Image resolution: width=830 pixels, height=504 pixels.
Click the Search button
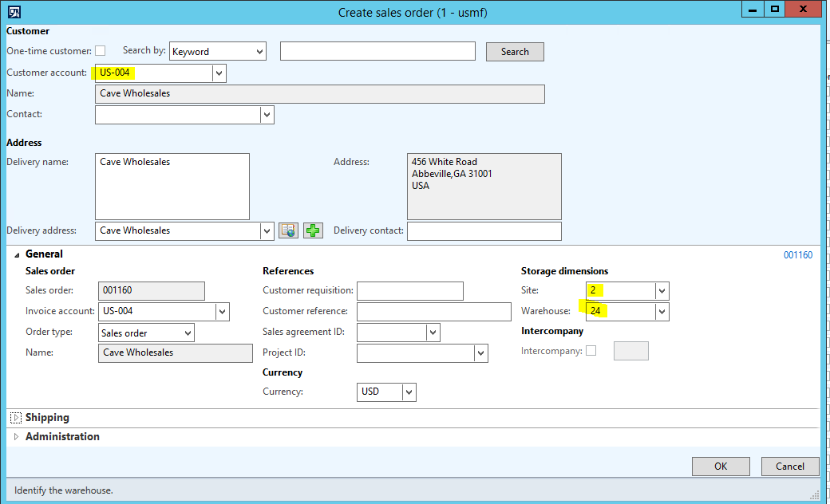tap(515, 52)
